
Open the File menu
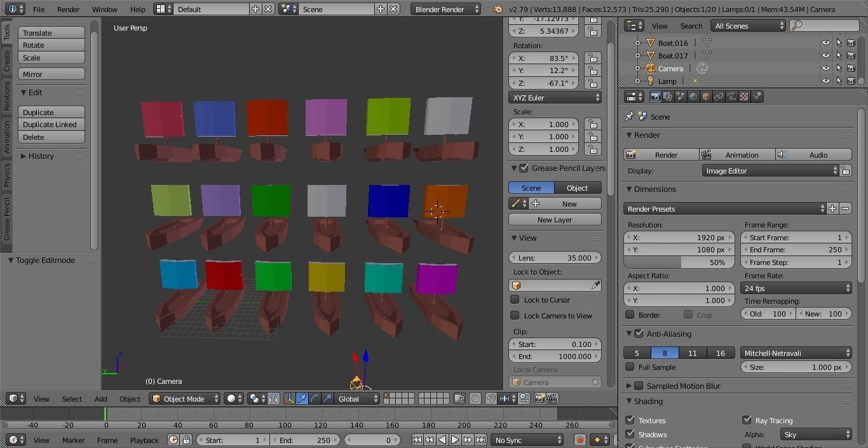[39, 9]
